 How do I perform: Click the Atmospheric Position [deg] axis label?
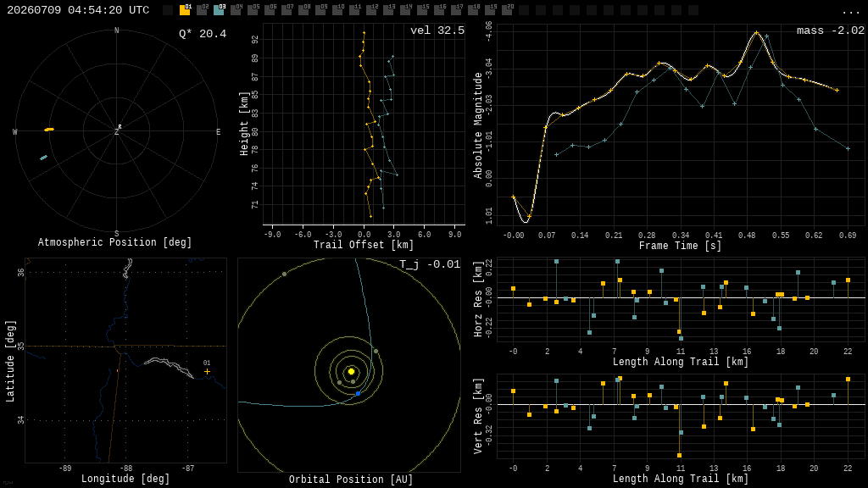[x=114, y=242]
